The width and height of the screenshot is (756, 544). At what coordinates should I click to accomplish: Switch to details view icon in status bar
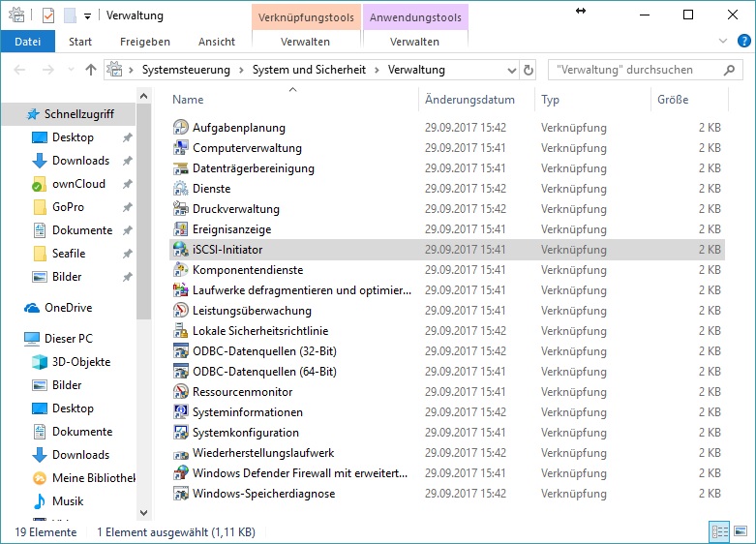tap(720, 531)
